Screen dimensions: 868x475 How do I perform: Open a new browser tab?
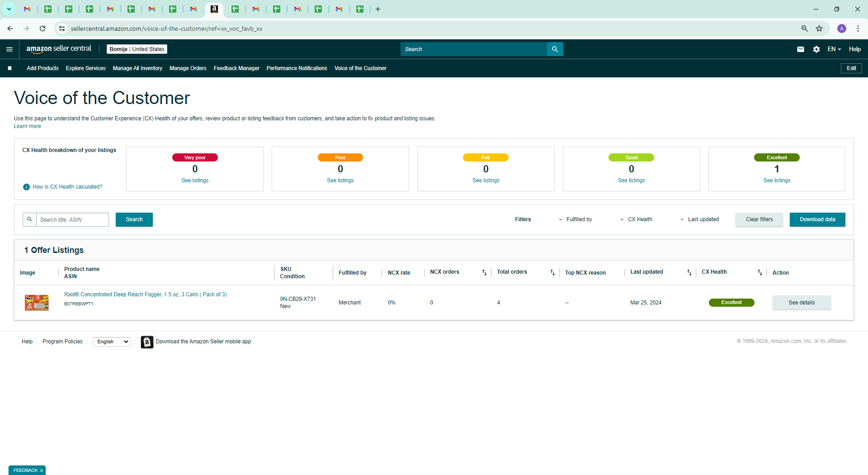coord(378,9)
